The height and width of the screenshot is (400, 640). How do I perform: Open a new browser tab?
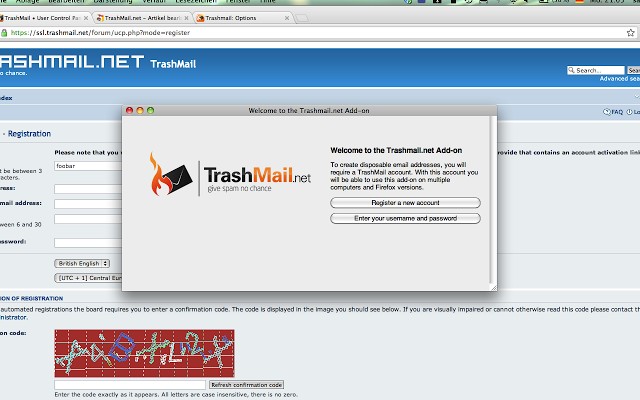[x=302, y=18]
